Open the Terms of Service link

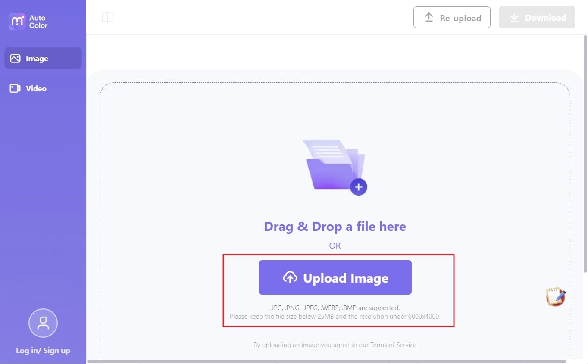393,345
